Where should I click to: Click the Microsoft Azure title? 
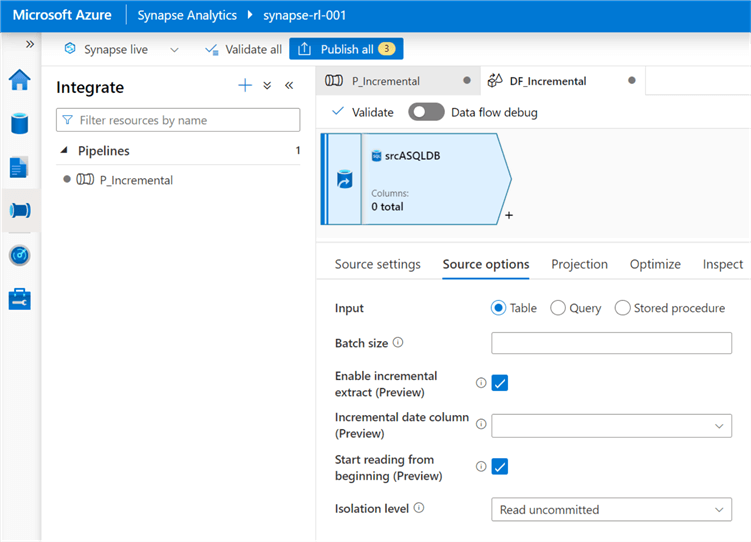(x=62, y=15)
